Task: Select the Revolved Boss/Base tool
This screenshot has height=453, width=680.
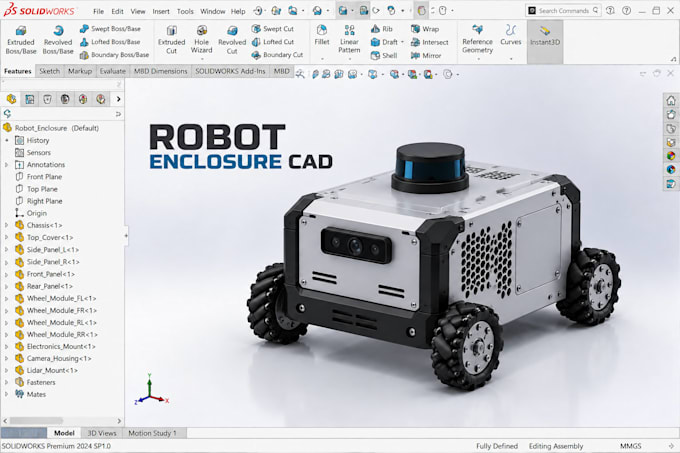Action: (58, 40)
